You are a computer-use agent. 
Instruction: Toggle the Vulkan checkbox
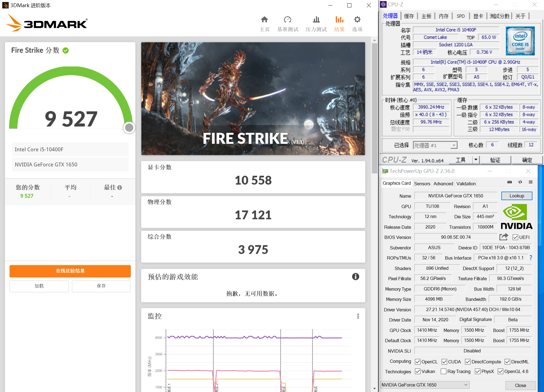coord(418,371)
